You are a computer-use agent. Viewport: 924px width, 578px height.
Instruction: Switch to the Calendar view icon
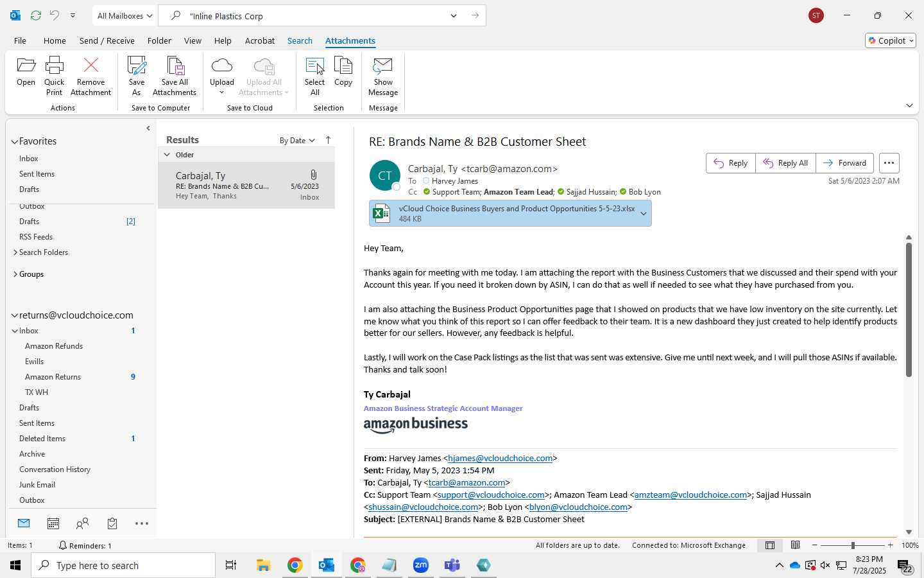point(53,523)
